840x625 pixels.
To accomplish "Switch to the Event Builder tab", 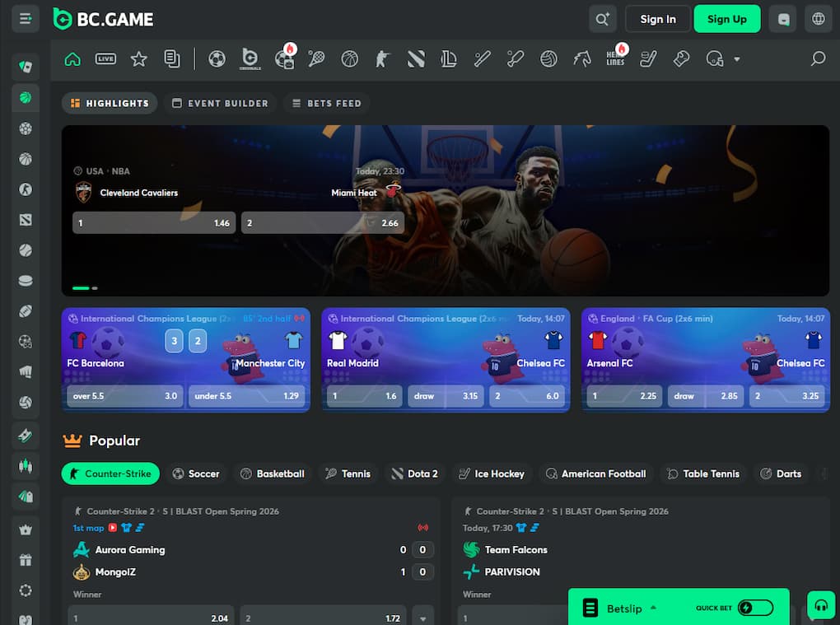I will (220, 104).
